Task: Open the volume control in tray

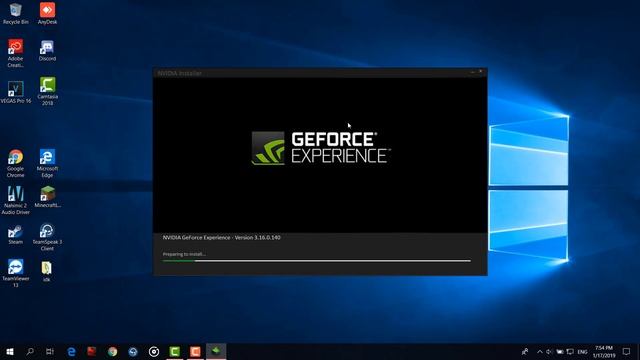Action: coord(549,351)
